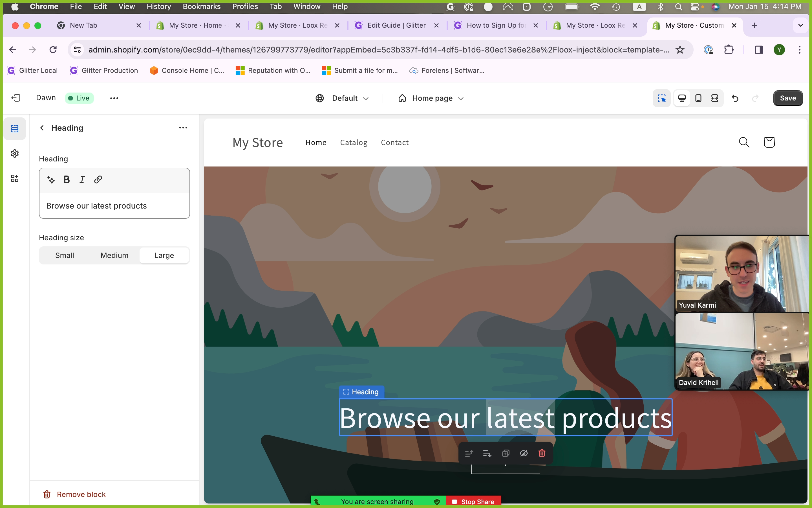This screenshot has width=812, height=508.
Task: Redo the last change
Action: click(755, 98)
